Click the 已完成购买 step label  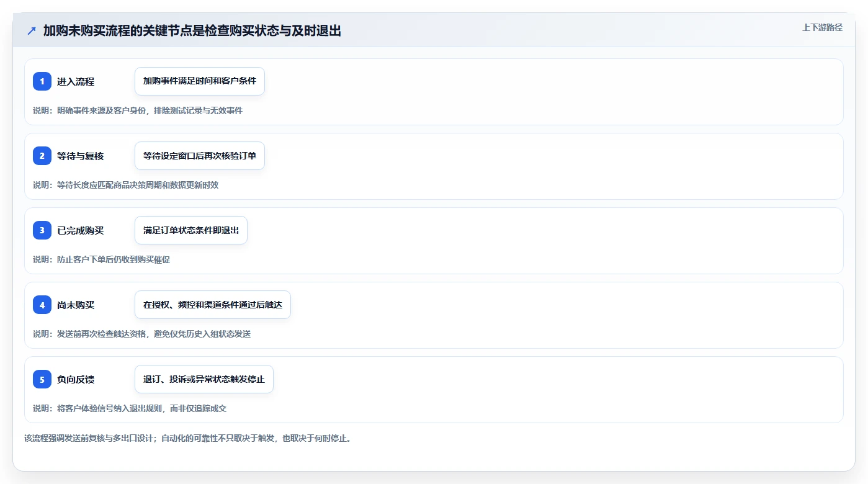pyautogui.click(x=81, y=230)
